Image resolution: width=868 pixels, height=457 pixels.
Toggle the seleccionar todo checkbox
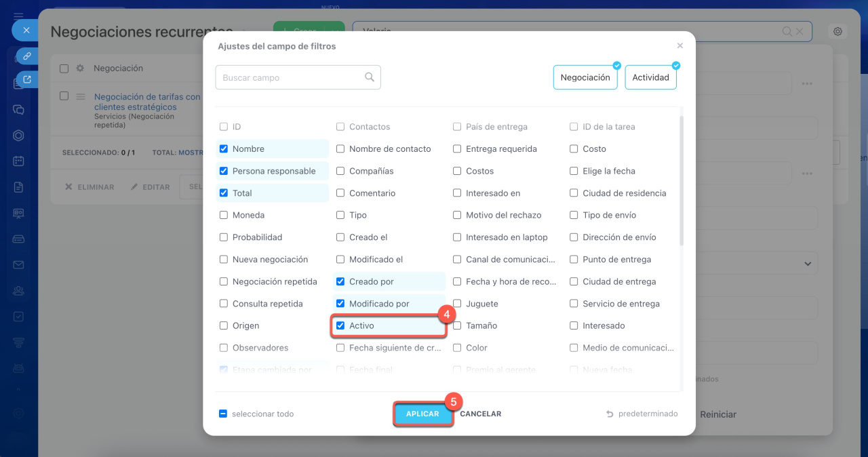coord(223,414)
